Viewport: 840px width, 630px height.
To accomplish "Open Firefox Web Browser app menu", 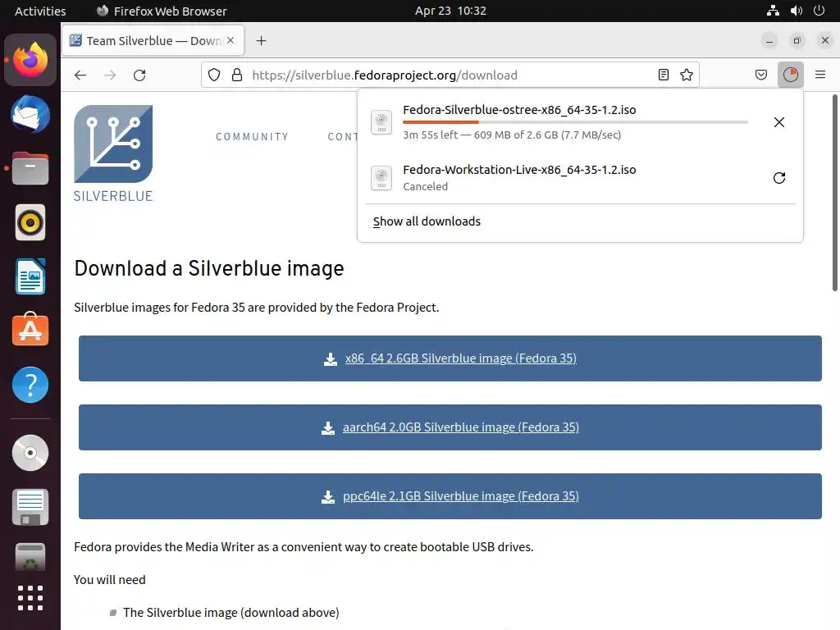I will tap(162, 11).
